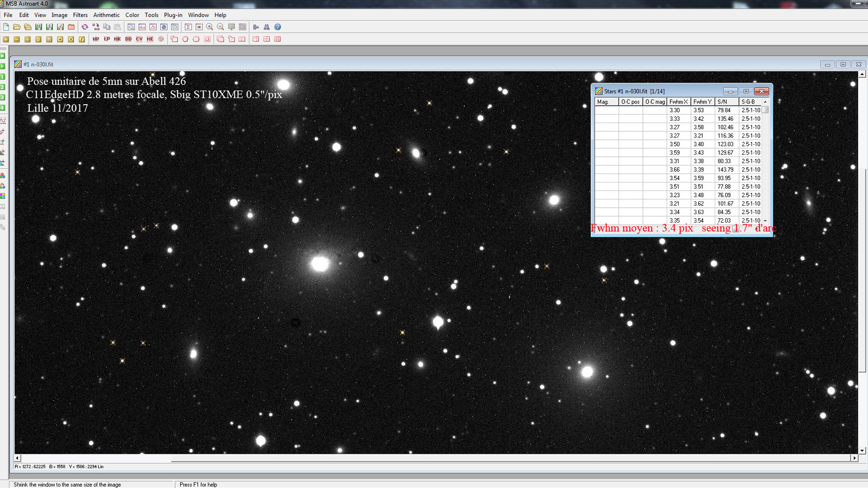Click the grid tile windows icon
Image resolution: width=868 pixels, height=488 pixels.
[278, 39]
